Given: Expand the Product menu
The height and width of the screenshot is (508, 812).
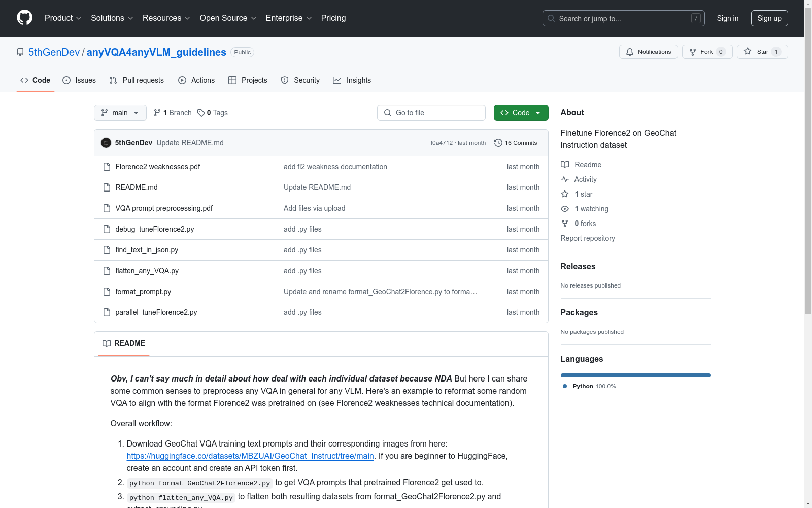Looking at the screenshot, I should click(63, 18).
